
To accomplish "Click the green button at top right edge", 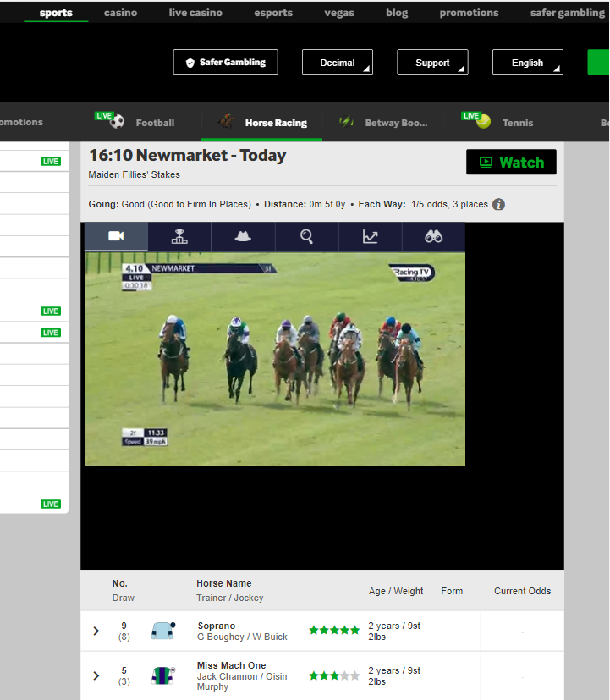I will tap(598, 63).
